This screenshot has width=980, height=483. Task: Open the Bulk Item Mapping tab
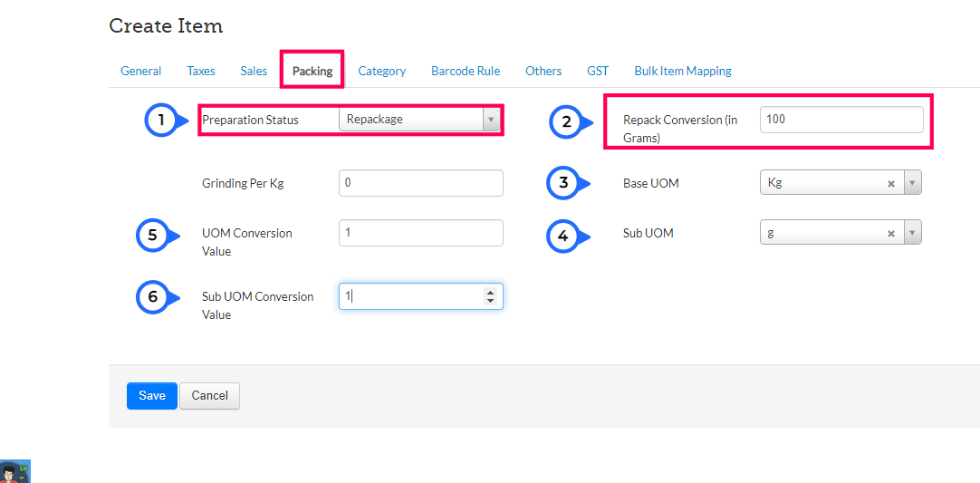click(x=683, y=71)
